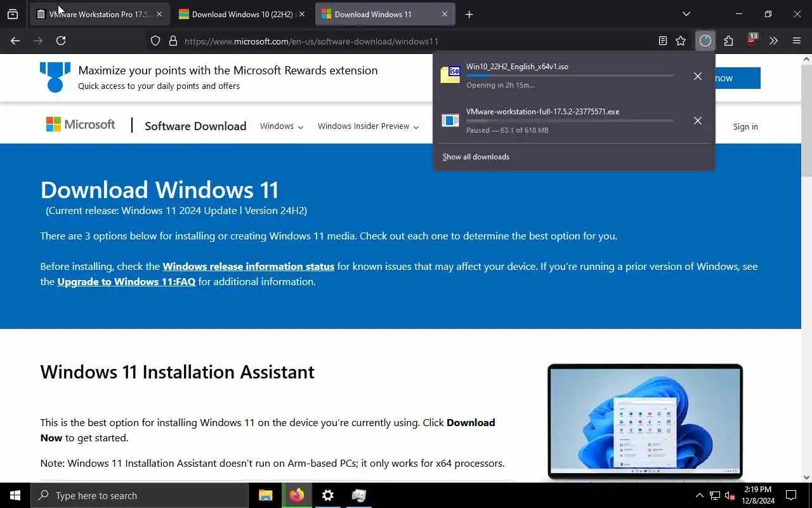
Task: Open Show all downloads
Action: pos(476,157)
